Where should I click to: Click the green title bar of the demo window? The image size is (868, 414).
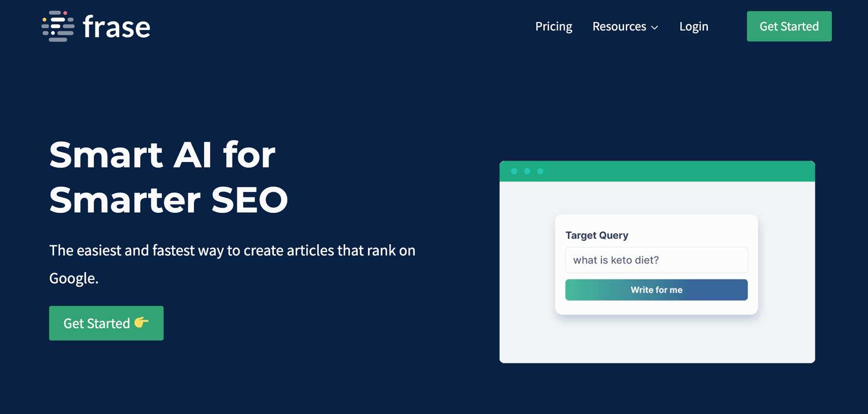(675, 171)
